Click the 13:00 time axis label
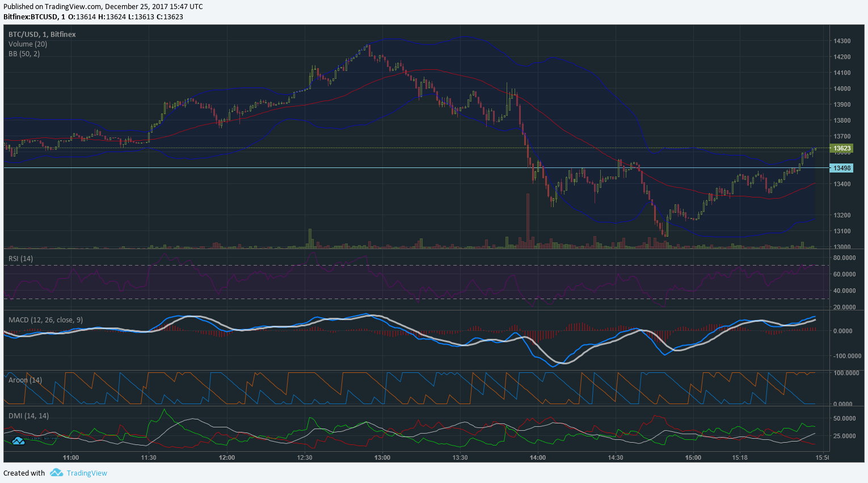 click(x=382, y=457)
